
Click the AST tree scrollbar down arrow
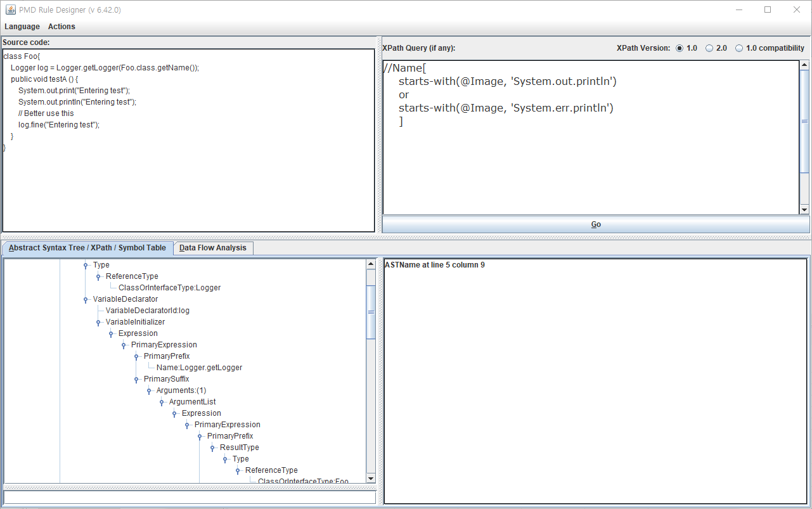371,479
